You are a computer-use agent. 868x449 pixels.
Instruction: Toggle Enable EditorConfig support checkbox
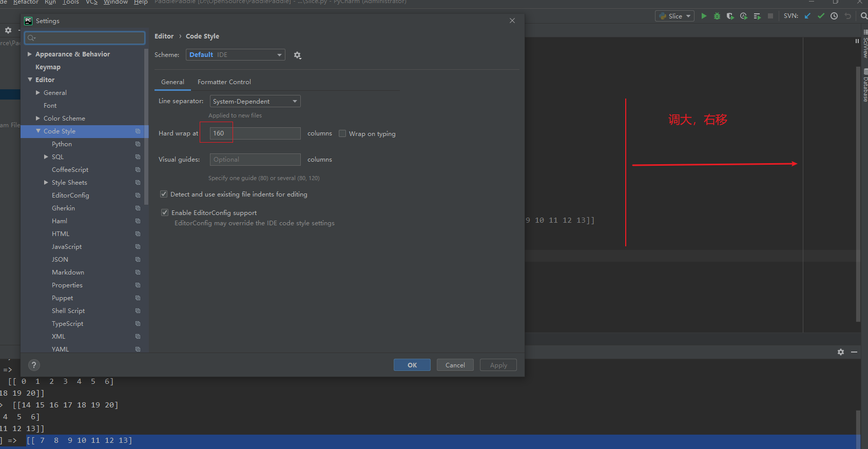(x=165, y=212)
